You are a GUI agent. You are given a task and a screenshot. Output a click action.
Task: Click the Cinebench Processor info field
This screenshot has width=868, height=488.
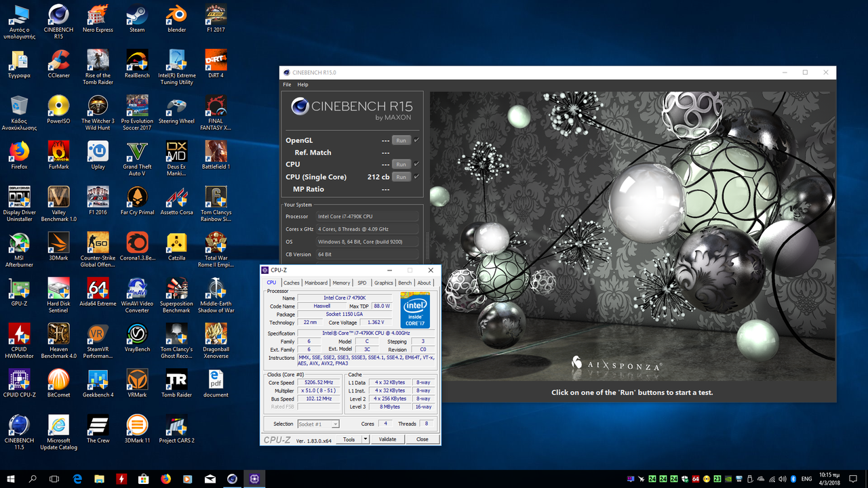pos(368,216)
